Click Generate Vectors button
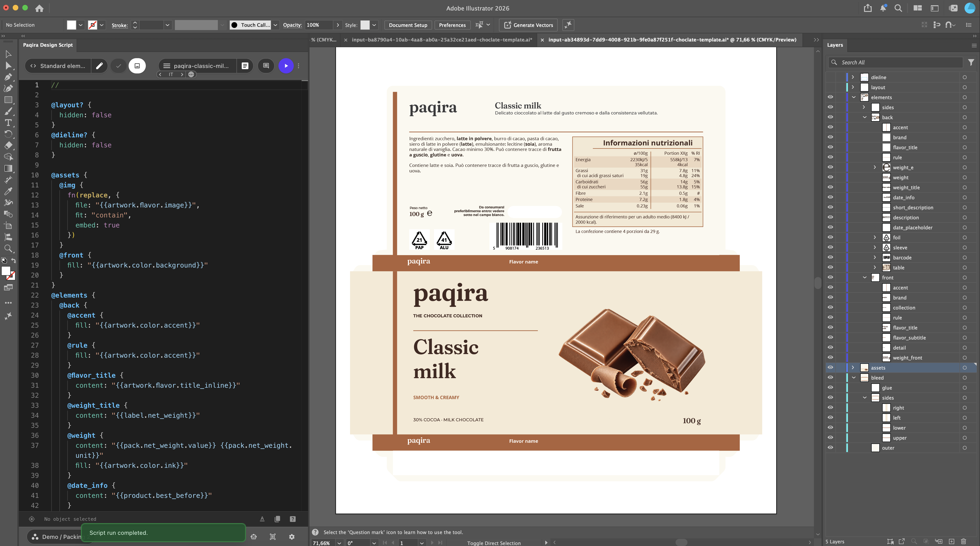The image size is (980, 546). [x=529, y=25]
